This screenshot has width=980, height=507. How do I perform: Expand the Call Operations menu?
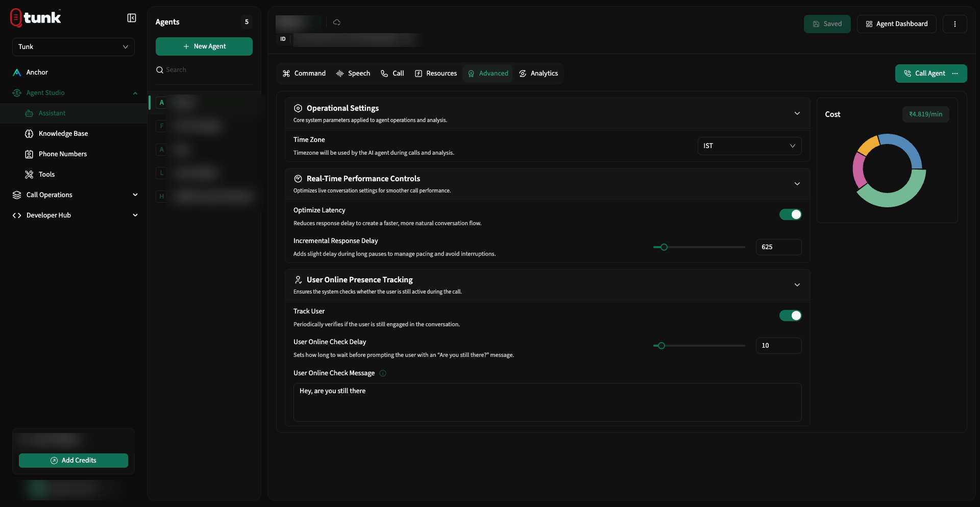click(135, 195)
